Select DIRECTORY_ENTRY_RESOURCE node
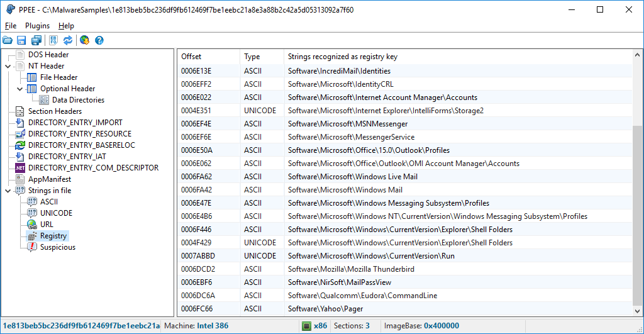The image size is (644, 334). [80, 134]
